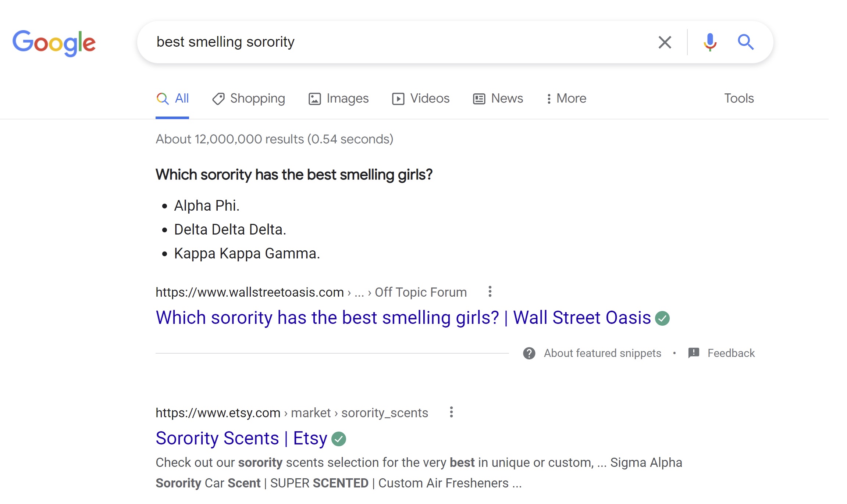Start voice search with microphone
Viewport: 847px width, 504px height.
point(710,42)
